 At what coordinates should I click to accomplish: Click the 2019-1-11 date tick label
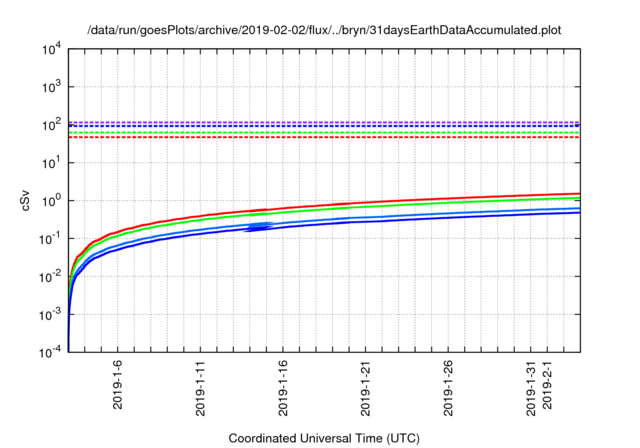[200, 388]
